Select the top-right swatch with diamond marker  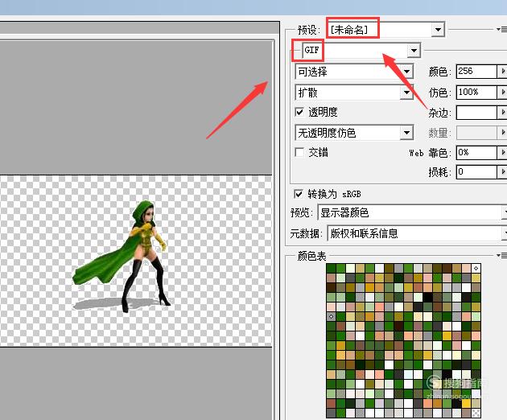pos(476,268)
